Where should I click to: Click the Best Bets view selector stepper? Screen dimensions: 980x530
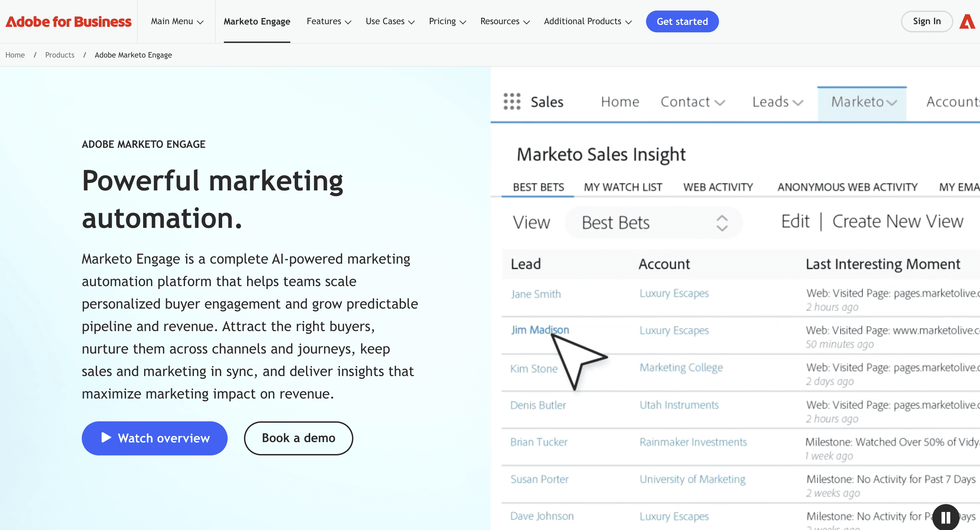(x=722, y=222)
